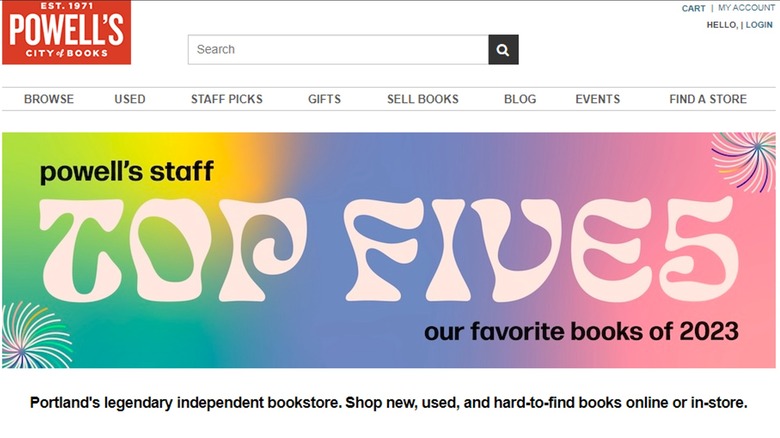Open the Cart link

(693, 8)
